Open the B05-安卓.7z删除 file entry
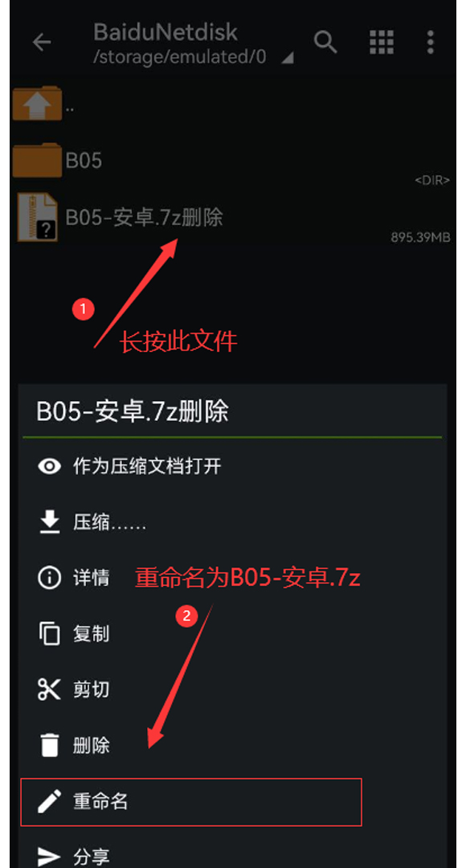The width and height of the screenshot is (466, 868). 232,216
